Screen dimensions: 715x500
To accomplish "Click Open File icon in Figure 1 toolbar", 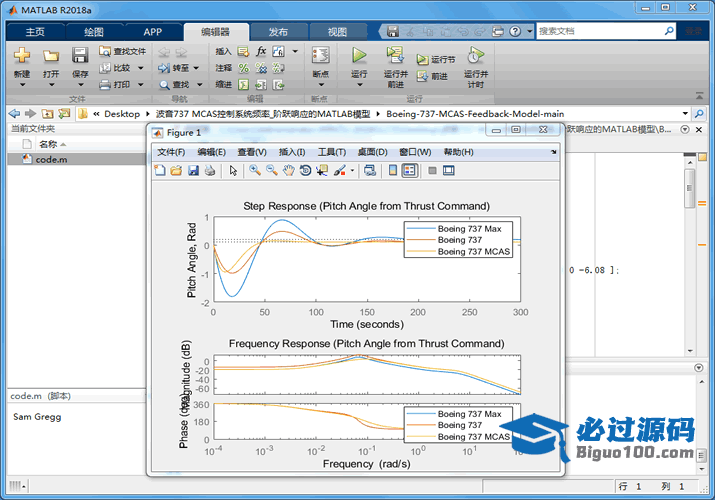I will (x=176, y=170).
